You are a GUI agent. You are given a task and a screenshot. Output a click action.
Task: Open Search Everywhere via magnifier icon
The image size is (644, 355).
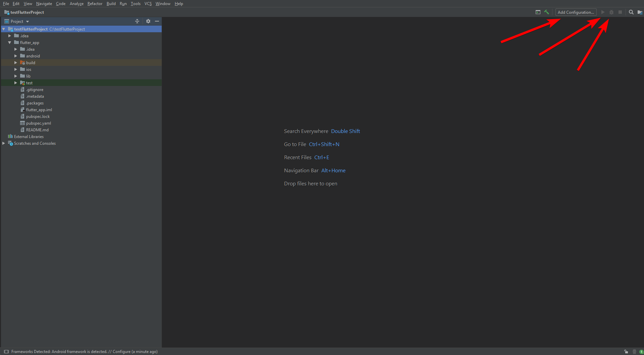click(x=631, y=12)
